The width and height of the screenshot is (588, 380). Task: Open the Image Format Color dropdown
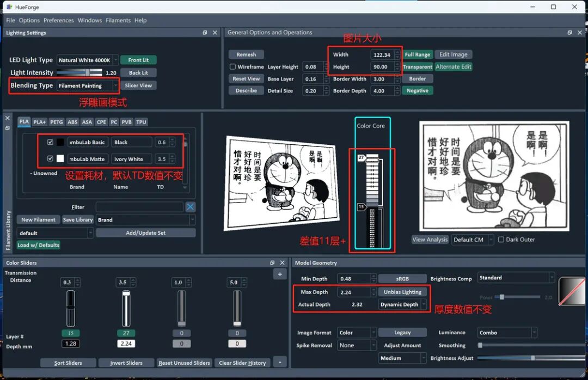pyautogui.click(x=357, y=333)
